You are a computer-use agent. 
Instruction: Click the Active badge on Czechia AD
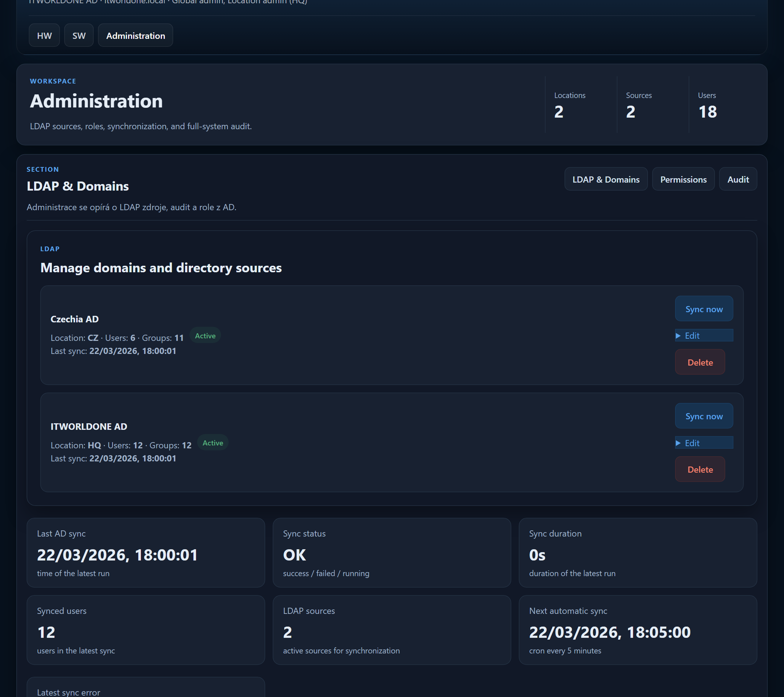tap(205, 336)
